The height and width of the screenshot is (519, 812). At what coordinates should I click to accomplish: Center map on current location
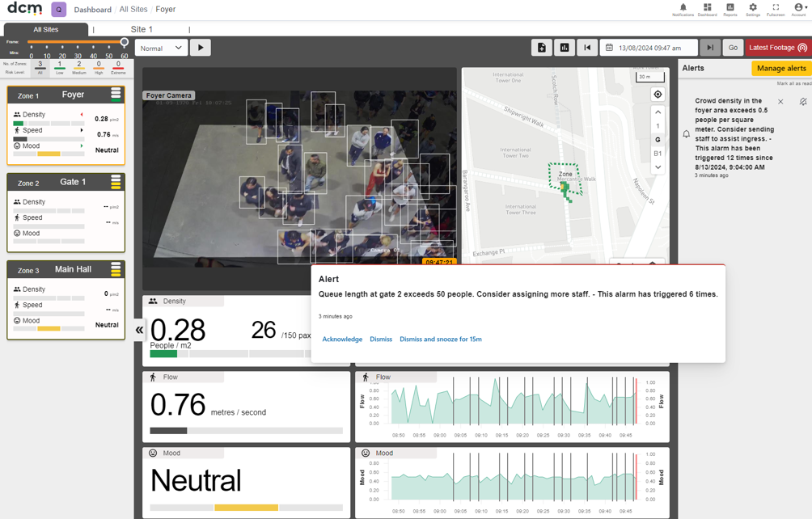(x=658, y=94)
